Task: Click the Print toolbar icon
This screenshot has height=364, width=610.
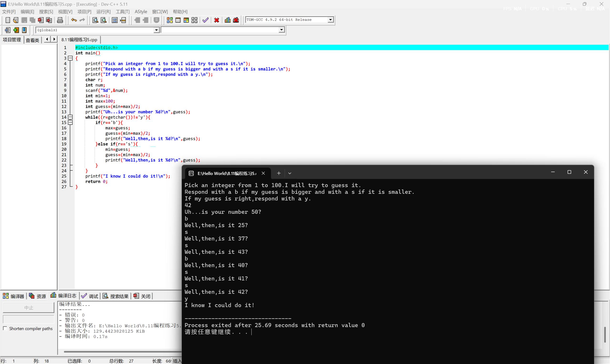Action: 60,20
